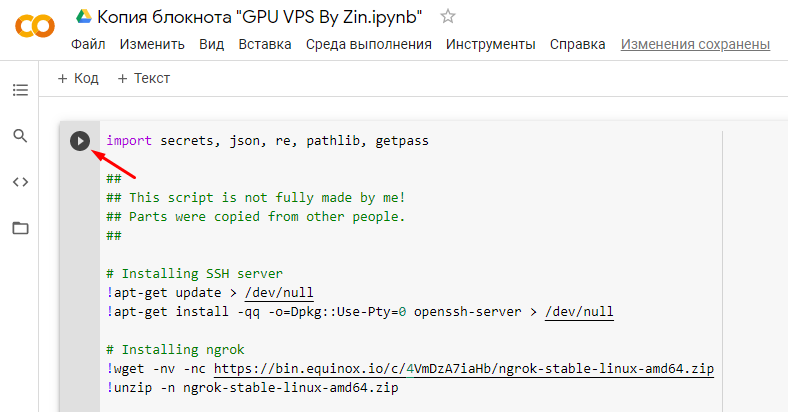Open the Вид menu
Viewport: 788px width, 412px height.
click(x=211, y=44)
